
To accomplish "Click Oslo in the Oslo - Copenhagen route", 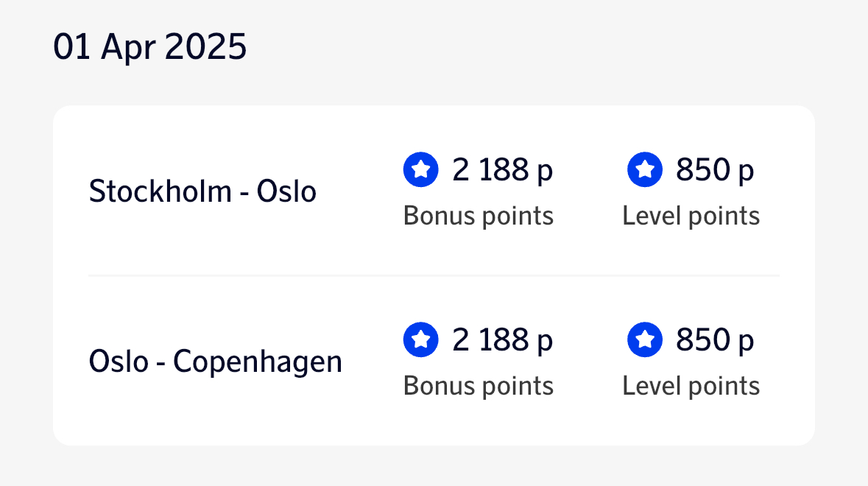I will click(x=119, y=362).
